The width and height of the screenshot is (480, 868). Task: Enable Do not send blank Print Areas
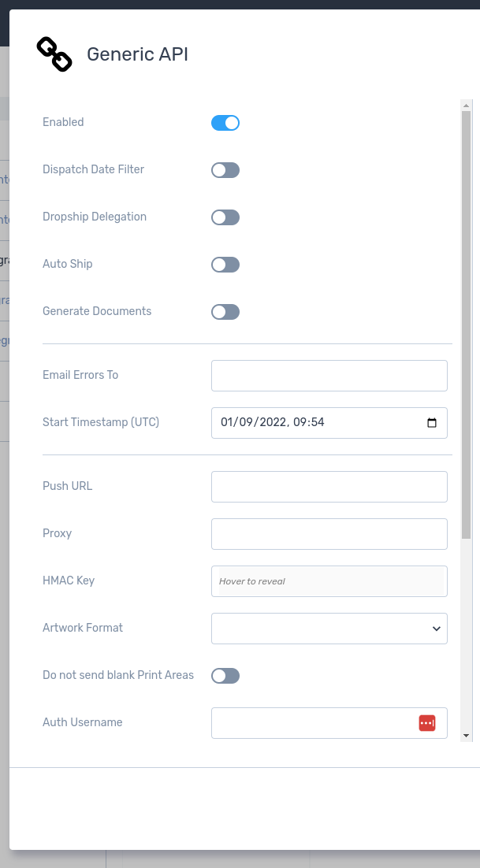[x=225, y=676]
